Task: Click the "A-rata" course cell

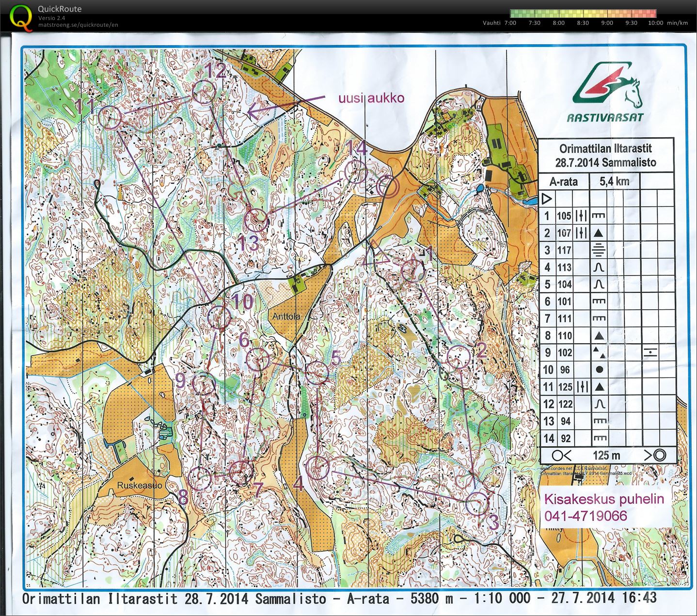Action: pos(564,182)
